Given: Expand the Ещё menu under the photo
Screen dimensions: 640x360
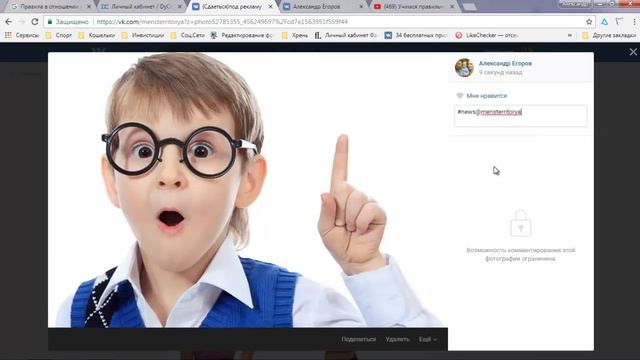Looking at the screenshot, I should (428, 339).
